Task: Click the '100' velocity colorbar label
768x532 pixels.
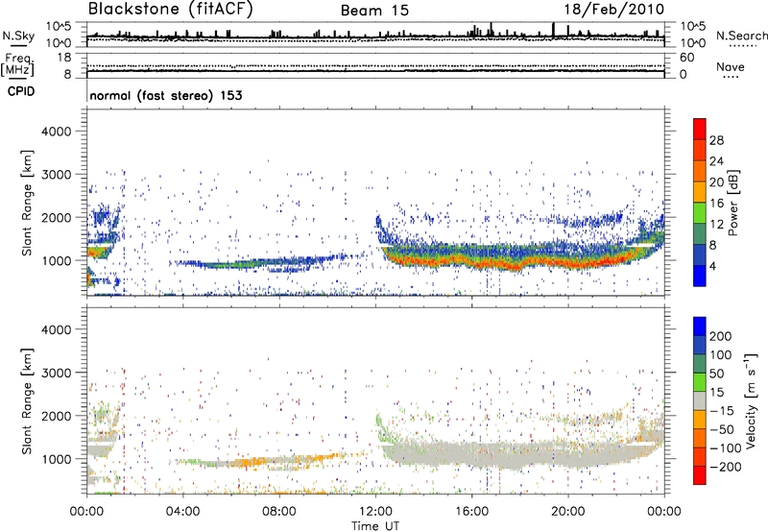Action: [721, 355]
